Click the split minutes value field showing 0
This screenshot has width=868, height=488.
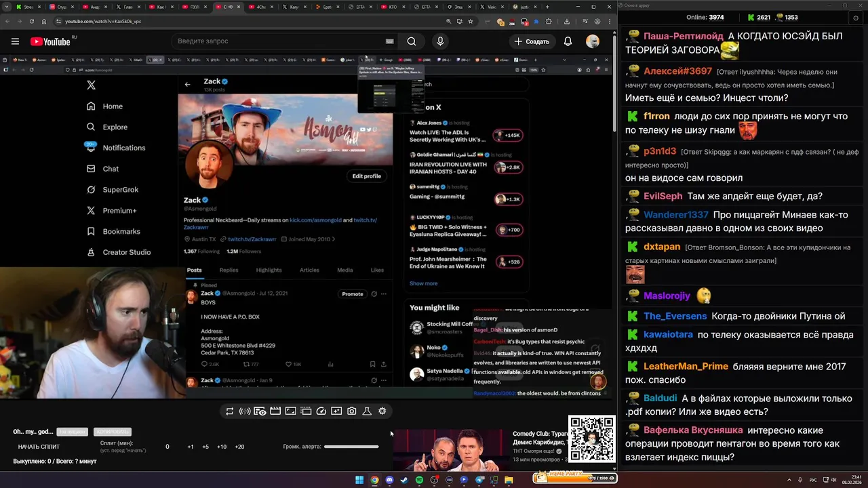pyautogui.click(x=167, y=447)
